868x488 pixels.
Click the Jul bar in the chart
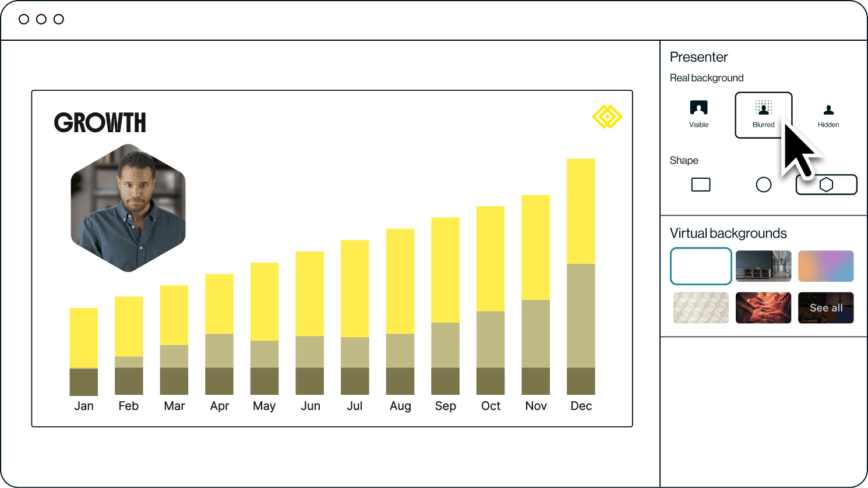(x=355, y=317)
